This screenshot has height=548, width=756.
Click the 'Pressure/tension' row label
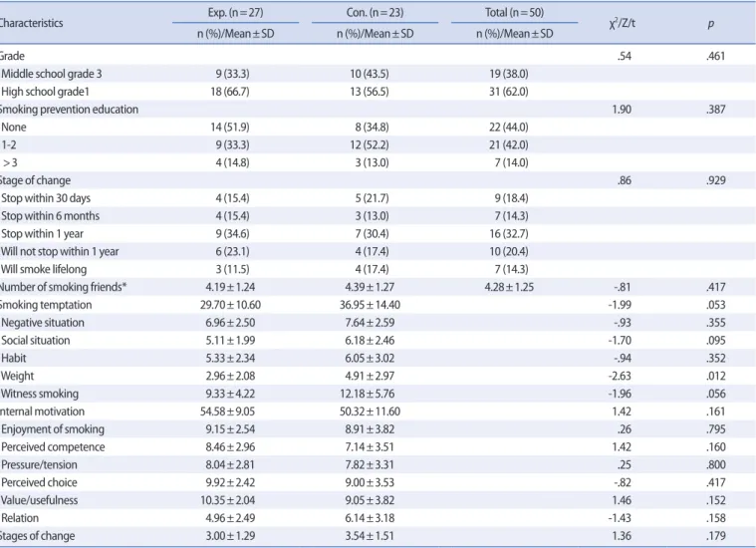(39, 465)
